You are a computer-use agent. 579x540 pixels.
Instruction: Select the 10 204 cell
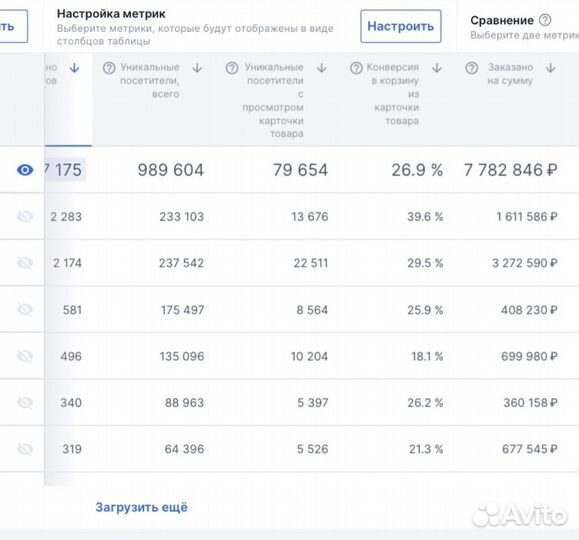(309, 356)
